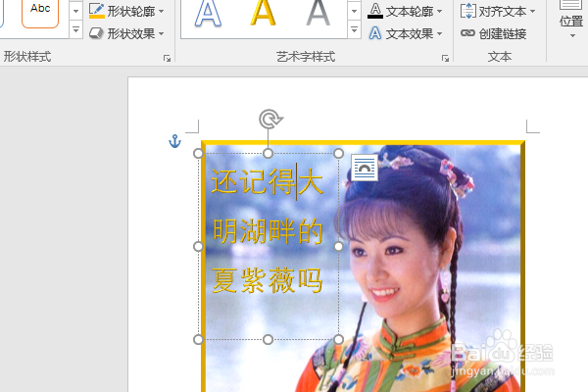Screen dimensions: 588x392
Task: Expand the 文本轮廓 dropdown arrow
Action: (x=439, y=12)
